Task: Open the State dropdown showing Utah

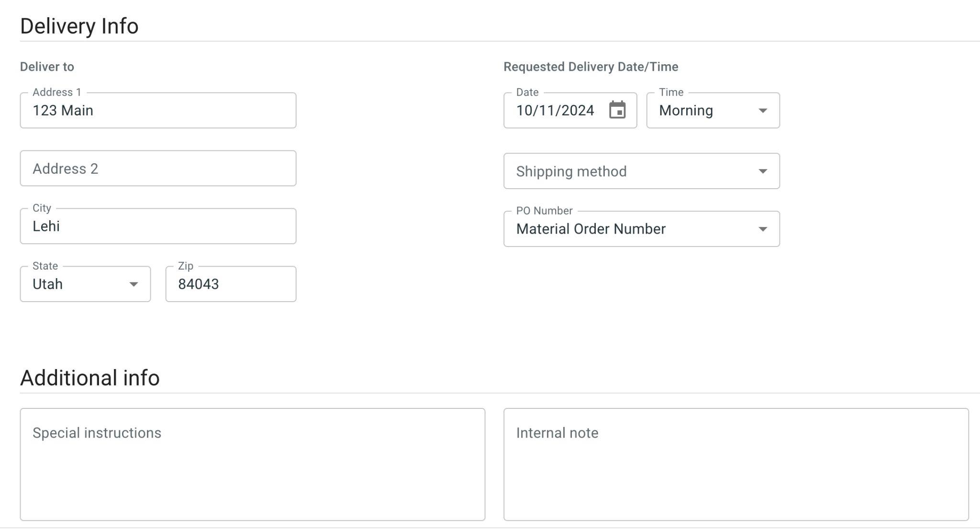Action: pyautogui.click(x=77, y=284)
